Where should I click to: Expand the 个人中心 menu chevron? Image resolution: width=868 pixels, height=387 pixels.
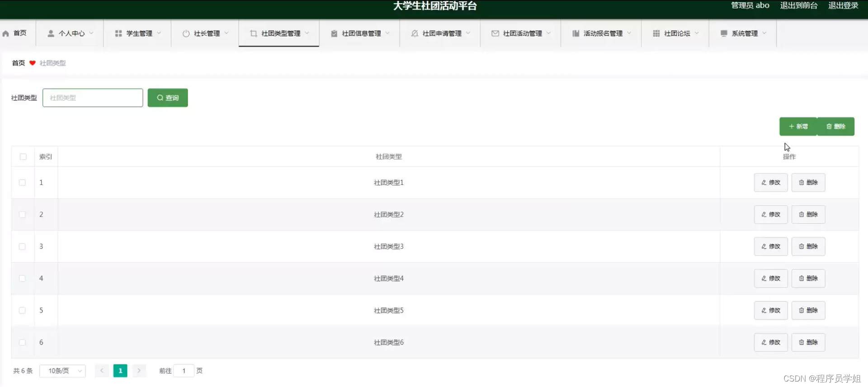coord(91,33)
